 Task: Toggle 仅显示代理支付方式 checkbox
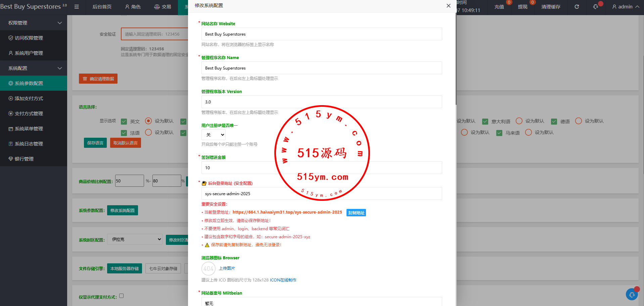tap(122, 296)
